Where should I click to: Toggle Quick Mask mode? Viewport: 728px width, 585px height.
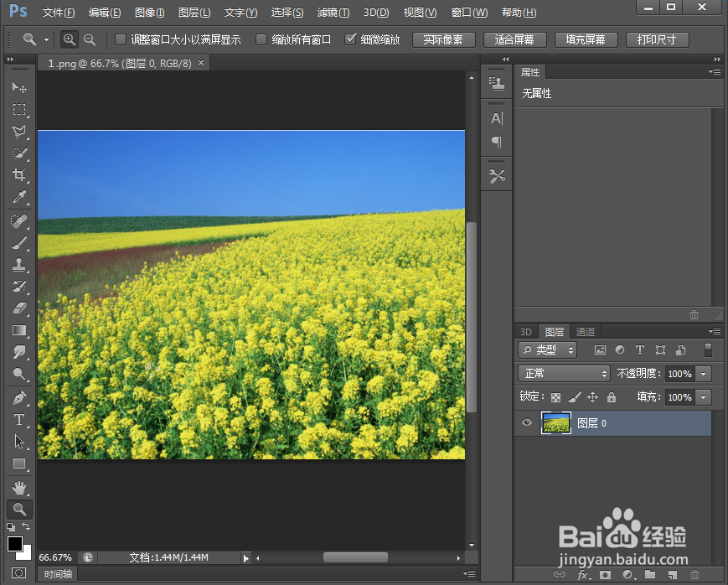[x=19, y=572]
